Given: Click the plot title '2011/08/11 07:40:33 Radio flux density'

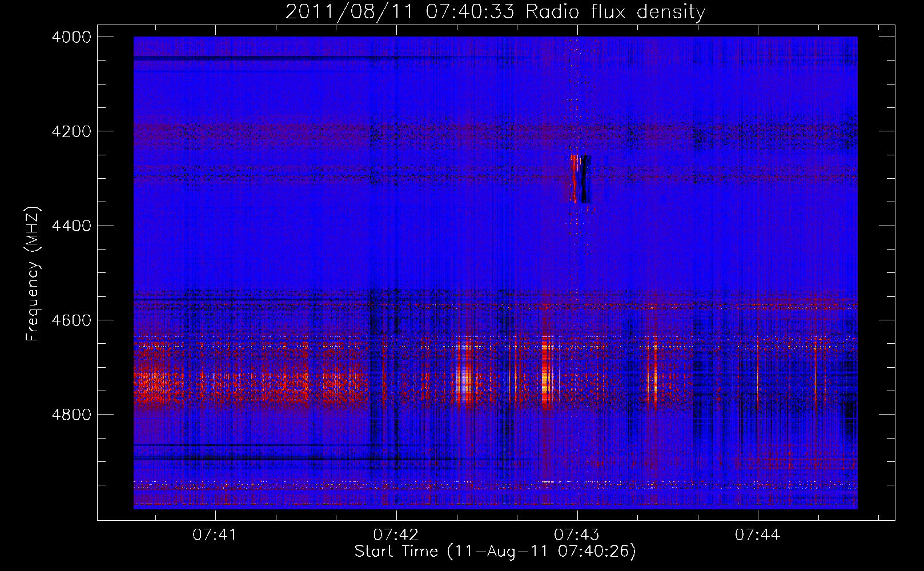Looking at the screenshot, I should 495,11.
